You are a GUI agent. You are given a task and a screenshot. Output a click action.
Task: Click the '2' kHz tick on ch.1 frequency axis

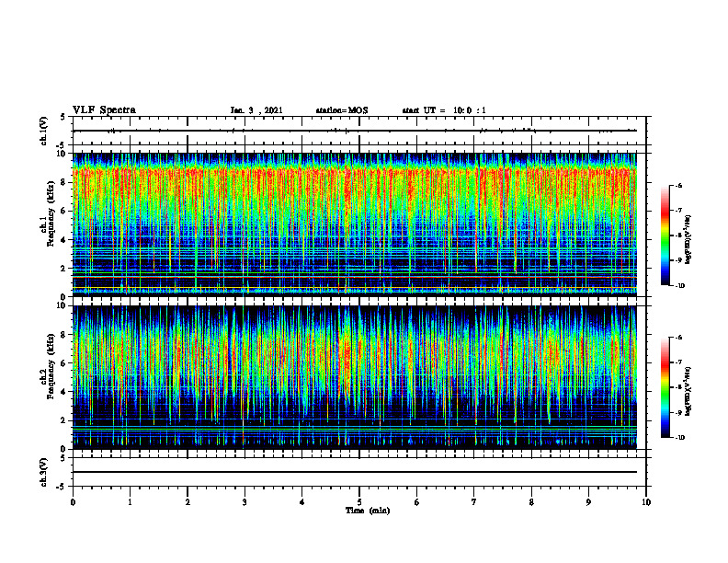(x=64, y=269)
